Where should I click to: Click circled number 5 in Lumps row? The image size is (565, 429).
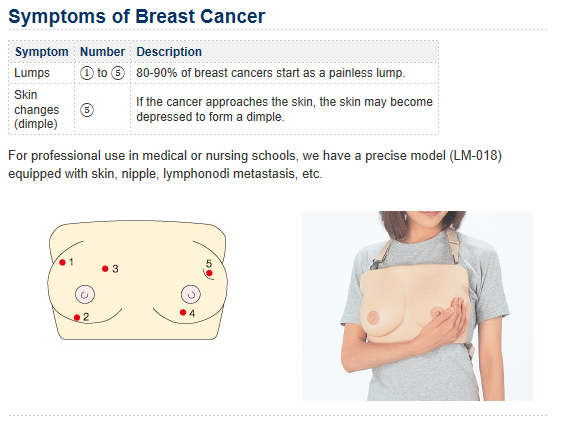pyautogui.click(x=118, y=73)
